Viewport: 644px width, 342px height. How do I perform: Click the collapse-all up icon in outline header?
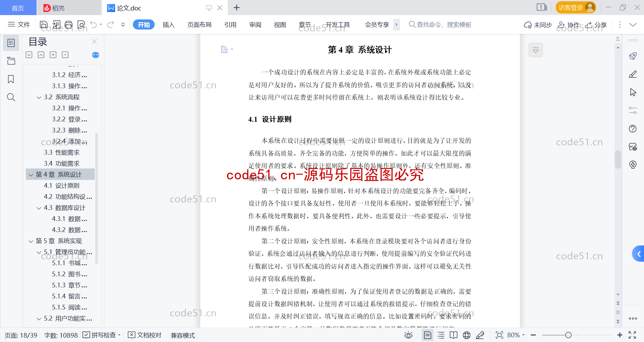(41, 55)
